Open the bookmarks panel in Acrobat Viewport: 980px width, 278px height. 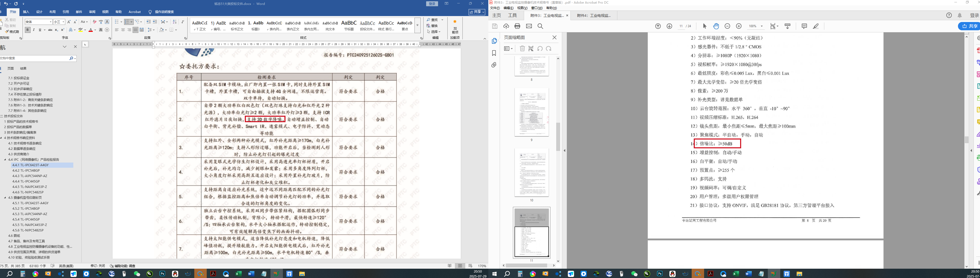tap(494, 53)
